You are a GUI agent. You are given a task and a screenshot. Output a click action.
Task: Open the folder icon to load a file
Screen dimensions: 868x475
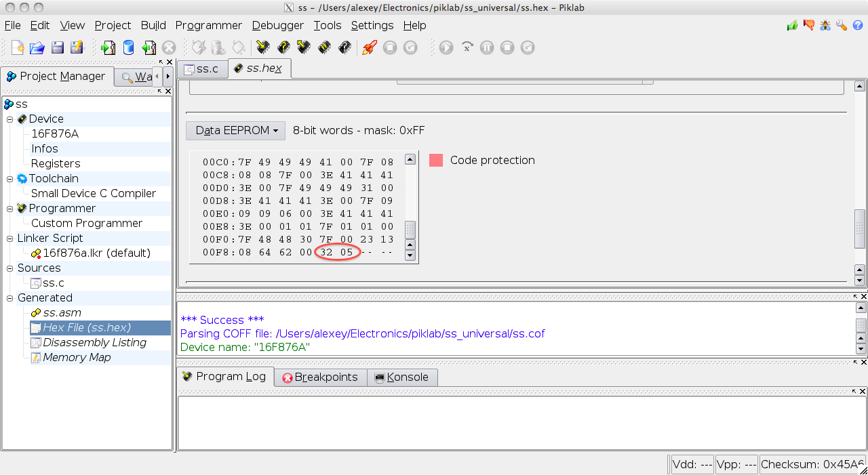[x=37, y=47]
